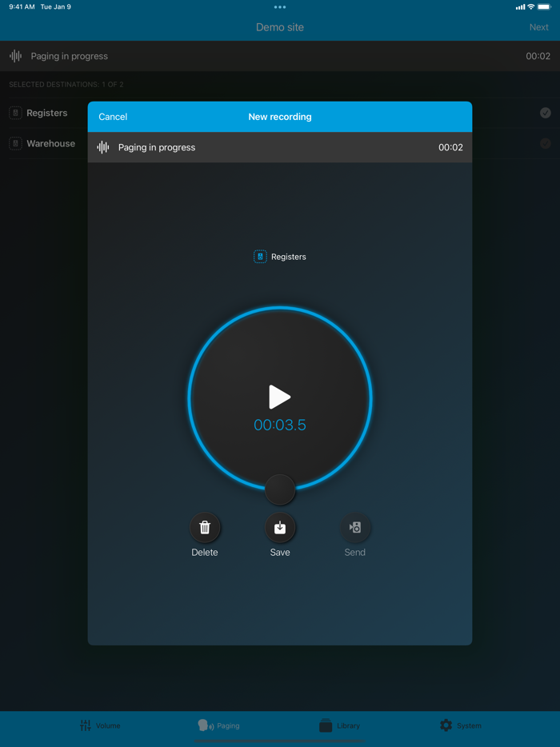Tap the three-dot multitasking indicator
560x747 pixels.
(280, 7)
